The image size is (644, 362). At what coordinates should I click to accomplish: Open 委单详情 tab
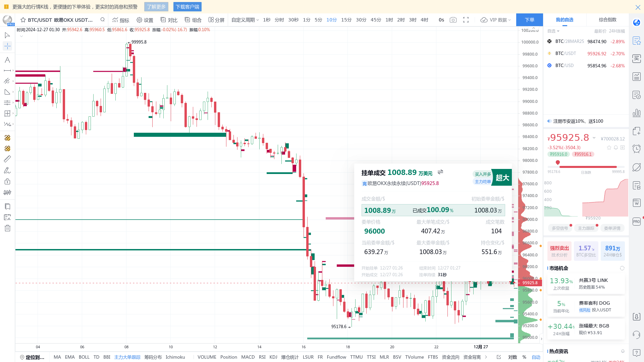[x=612, y=228]
